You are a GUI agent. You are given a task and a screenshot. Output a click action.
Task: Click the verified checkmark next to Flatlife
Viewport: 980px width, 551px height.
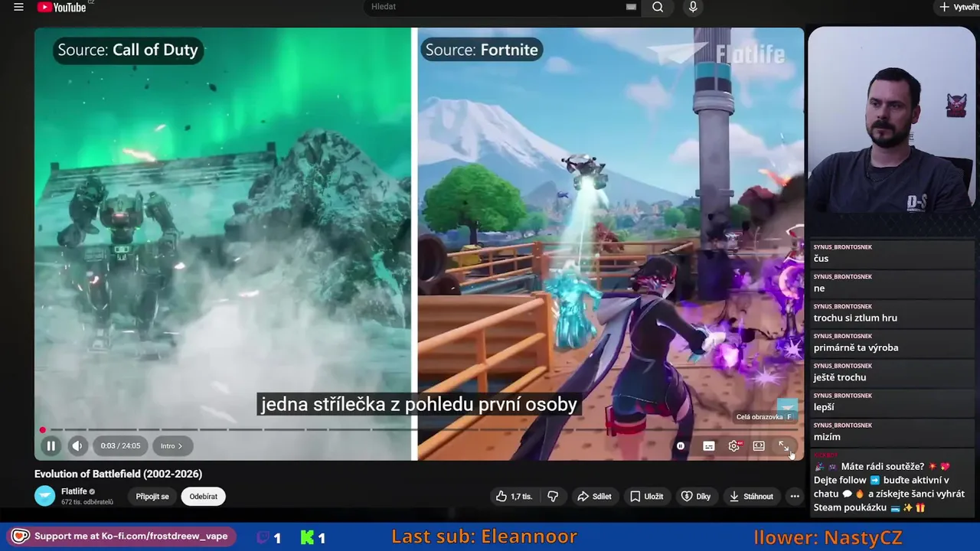pos(93,491)
